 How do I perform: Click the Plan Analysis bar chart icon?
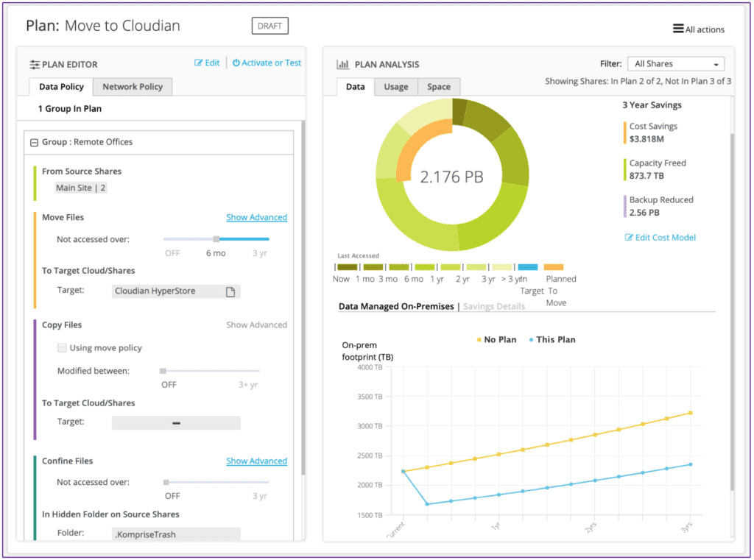[x=343, y=64]
